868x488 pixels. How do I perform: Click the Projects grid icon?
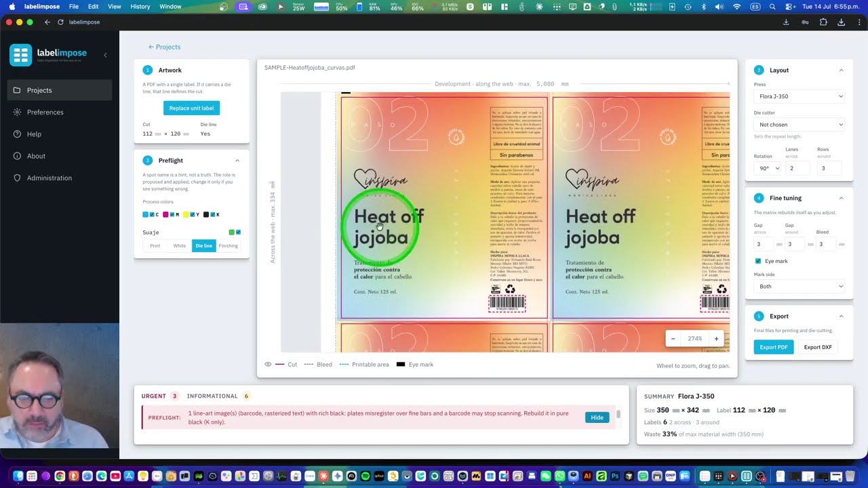17,90
